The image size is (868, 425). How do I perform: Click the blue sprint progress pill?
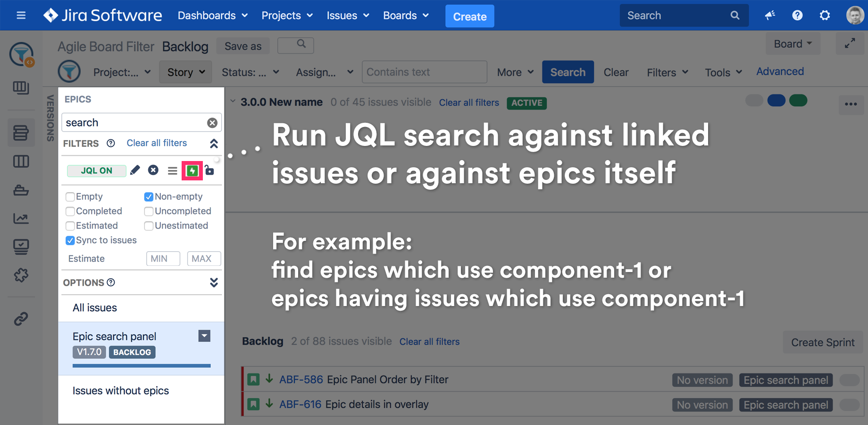point(776,101)
